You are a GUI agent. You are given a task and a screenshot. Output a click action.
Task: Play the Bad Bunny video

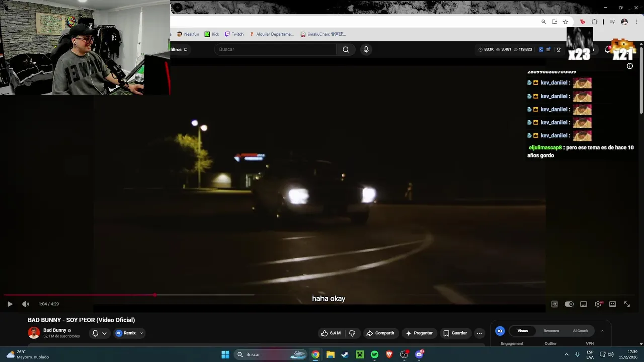coord(10,304)
